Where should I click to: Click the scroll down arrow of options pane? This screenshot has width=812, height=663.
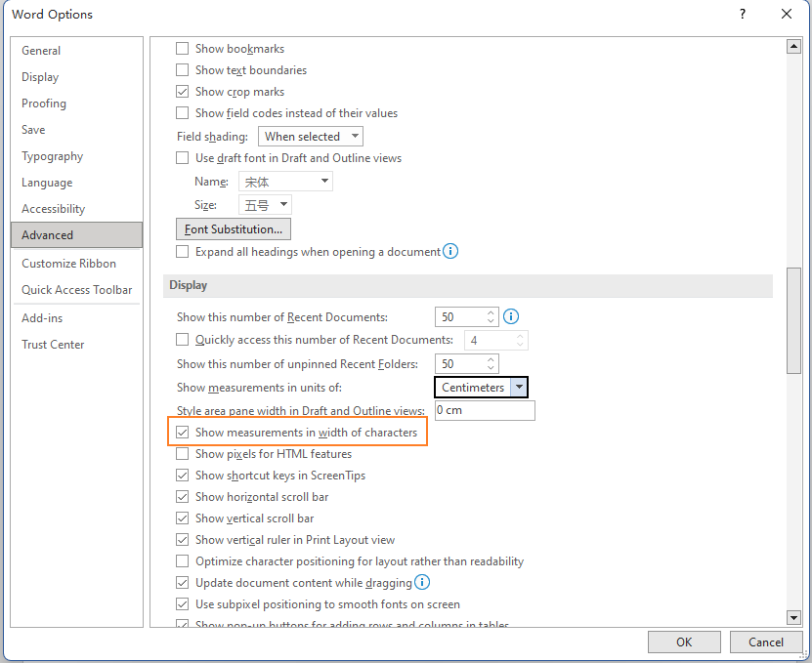tap(793, 617)
